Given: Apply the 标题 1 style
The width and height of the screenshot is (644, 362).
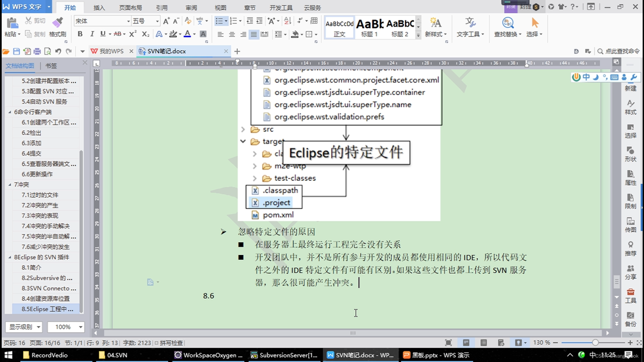Looking at the screenshot, I should 369,27.
